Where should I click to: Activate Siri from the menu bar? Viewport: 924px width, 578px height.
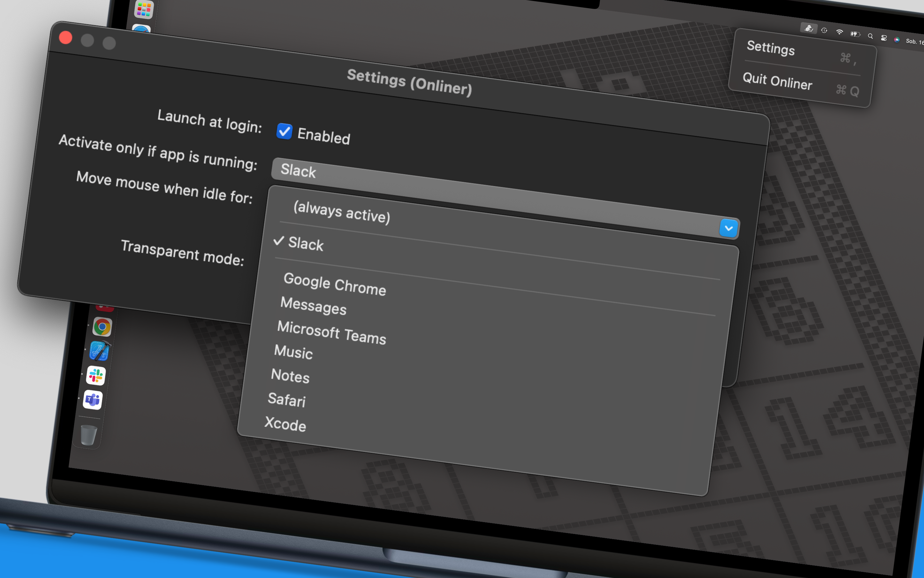pos(896,40)
